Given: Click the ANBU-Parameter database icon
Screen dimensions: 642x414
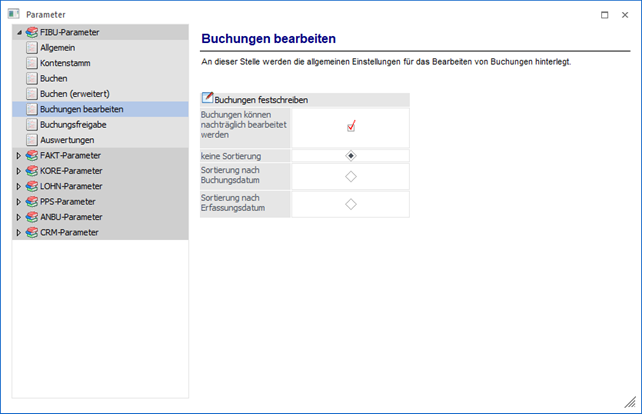Looking at the screenshot, I should [x=32, y=216].
